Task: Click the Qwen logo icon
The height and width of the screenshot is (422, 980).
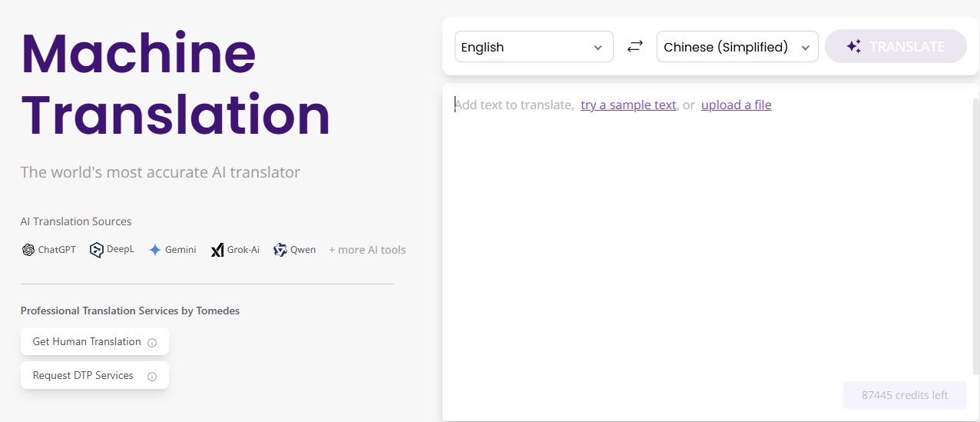Action: pos(280,250)
